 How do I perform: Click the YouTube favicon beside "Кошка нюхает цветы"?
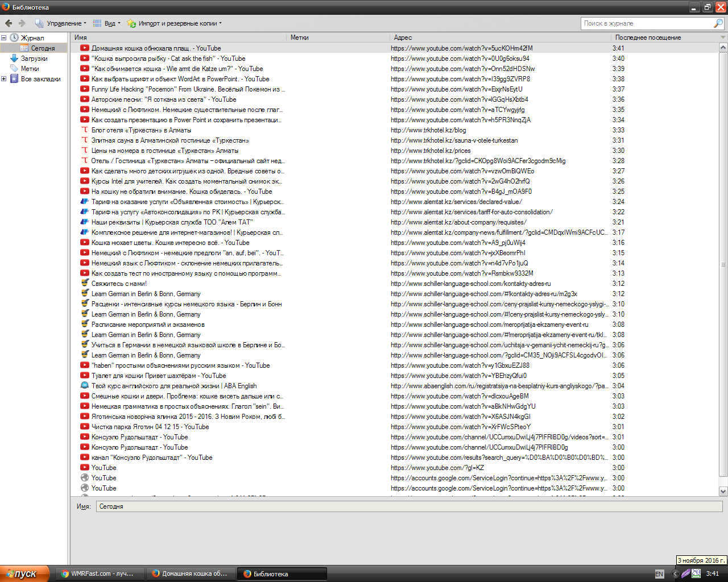[85, 243]
